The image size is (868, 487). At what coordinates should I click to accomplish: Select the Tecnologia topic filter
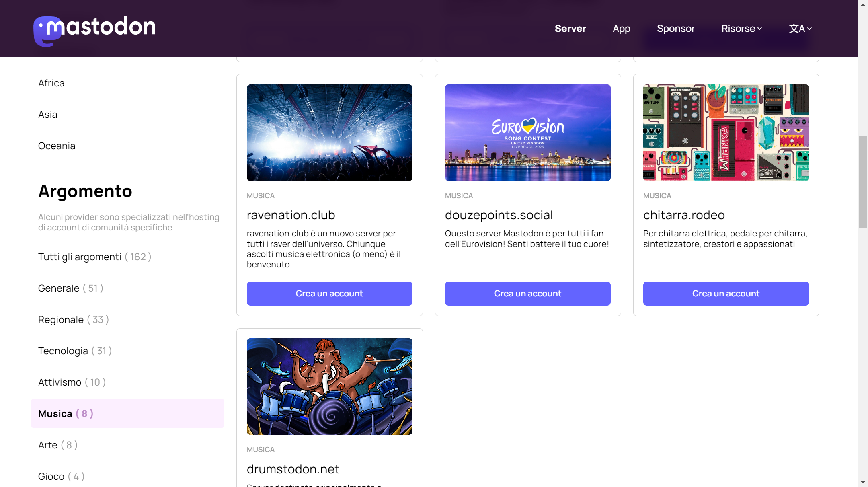click(x=75, y=351)
